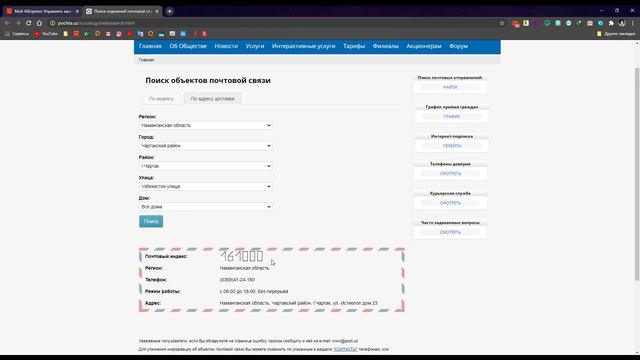
Task: Reload the page with the browser refresh icon
Action: 29,23
